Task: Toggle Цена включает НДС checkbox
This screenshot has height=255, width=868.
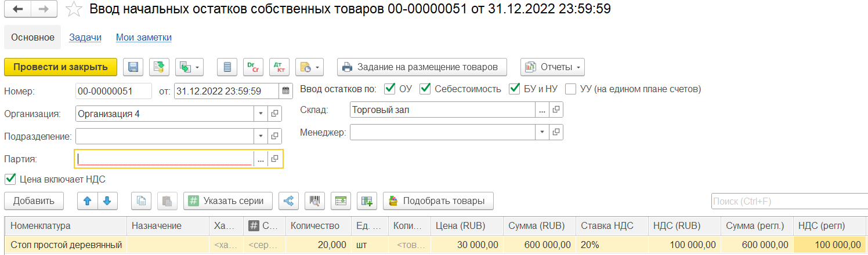Action: [10, 179]
